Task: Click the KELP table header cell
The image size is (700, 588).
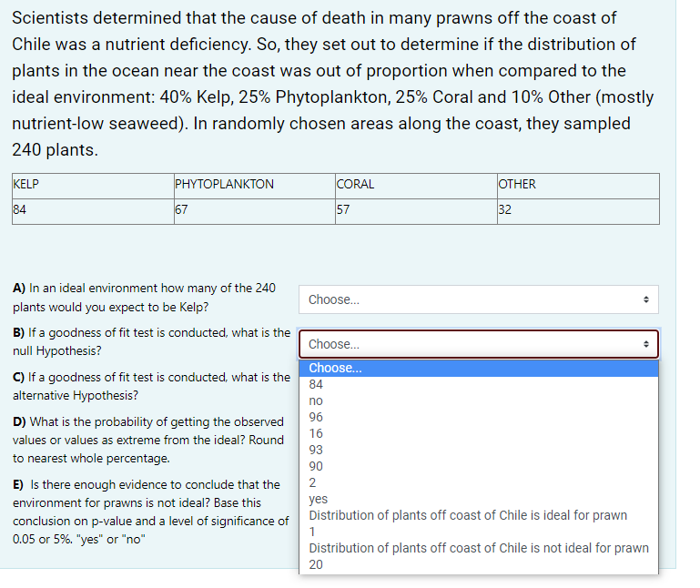Action: pos(93,187)
